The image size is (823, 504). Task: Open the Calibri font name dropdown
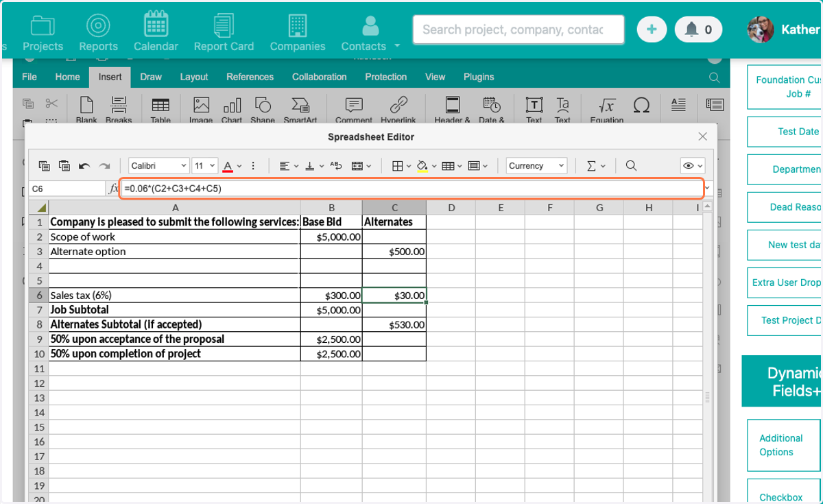click(x=159, y=166)
